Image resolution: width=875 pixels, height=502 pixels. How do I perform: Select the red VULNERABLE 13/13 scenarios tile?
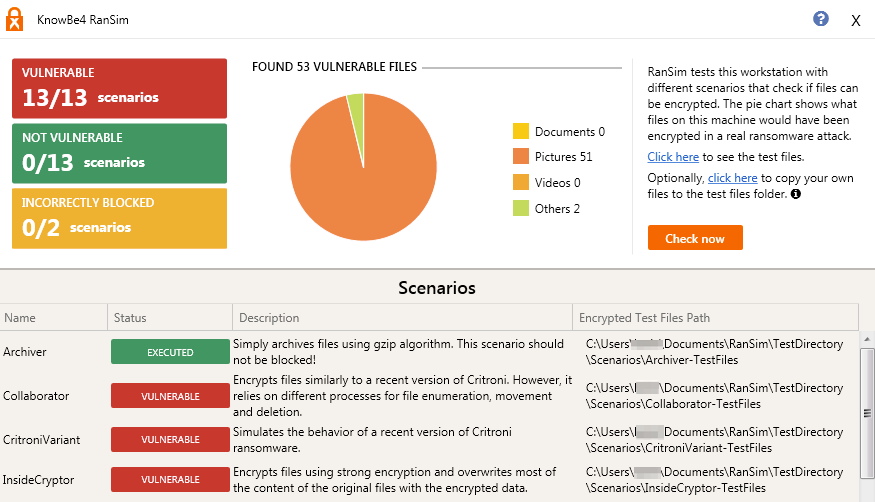click(119, 88)
